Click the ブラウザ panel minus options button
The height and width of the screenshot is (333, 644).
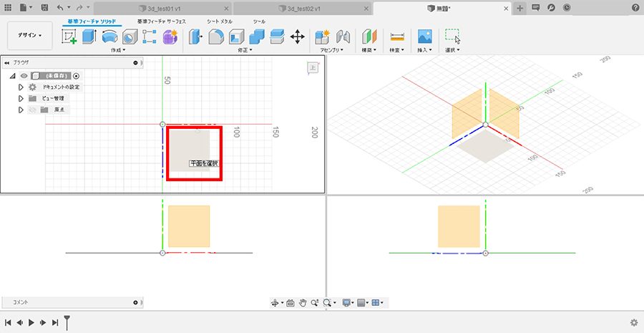tap(135, 62)
